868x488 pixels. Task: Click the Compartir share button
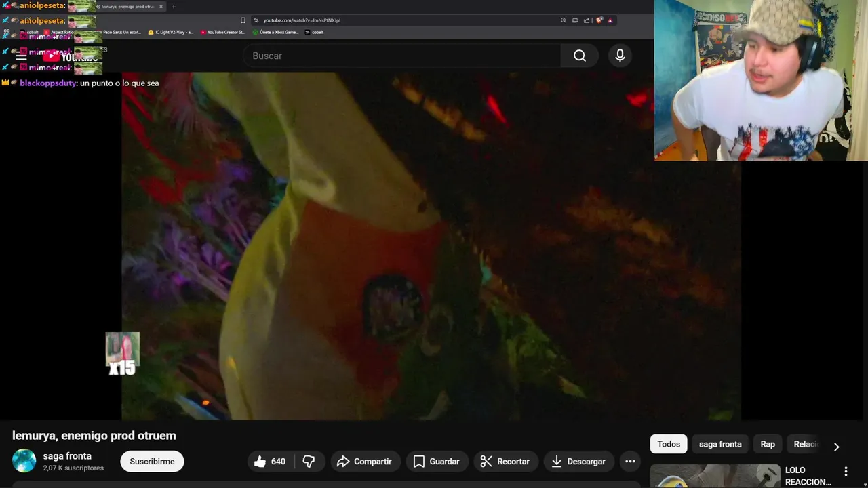(365, 462)
